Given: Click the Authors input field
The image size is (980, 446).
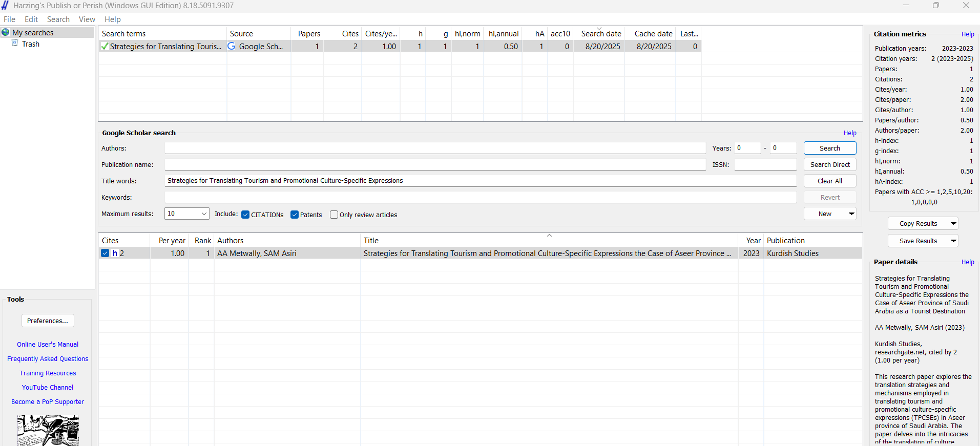Looking at the screenshot, I should point(435,148).
